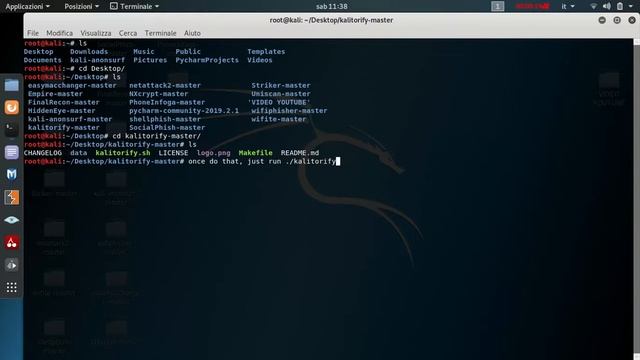The image size is (640, 360).
Task: Click the 'logo.png' file name
Action: [x=213, y=153]
